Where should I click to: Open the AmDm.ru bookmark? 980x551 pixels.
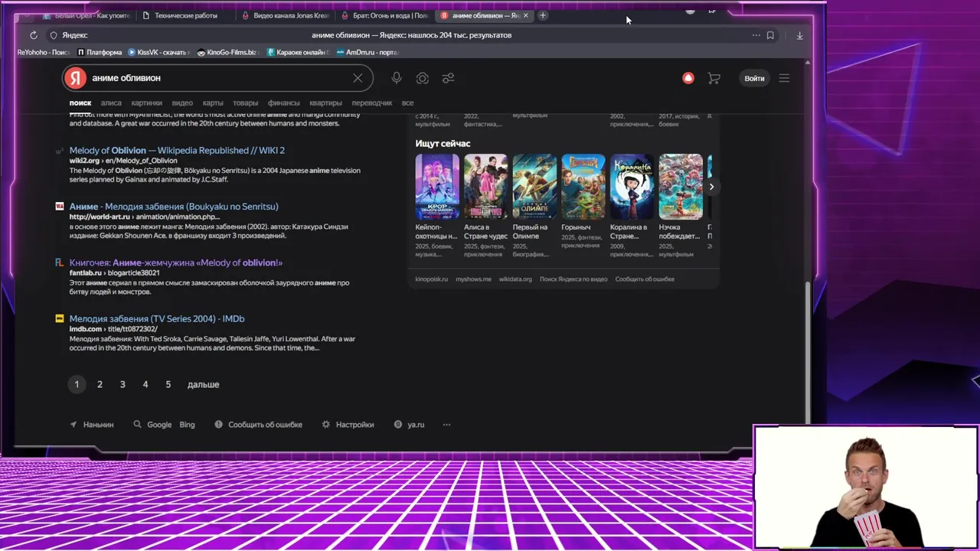367,52
